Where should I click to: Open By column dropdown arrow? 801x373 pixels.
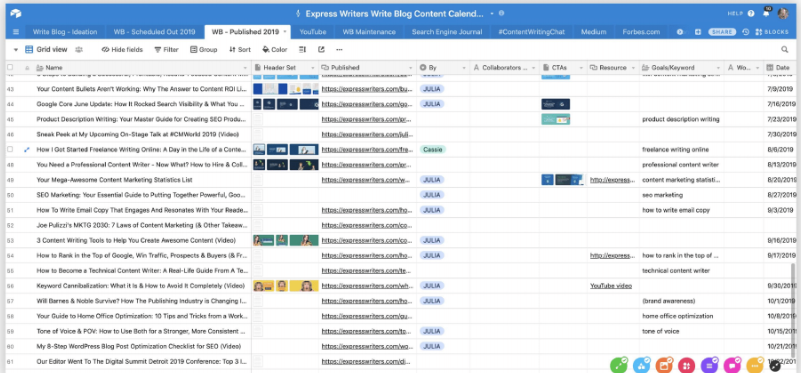pyautogui.click(x=464, y=67)
